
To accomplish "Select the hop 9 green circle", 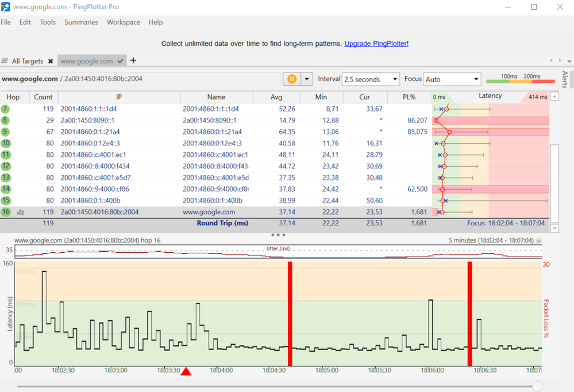I will [5, 132].
